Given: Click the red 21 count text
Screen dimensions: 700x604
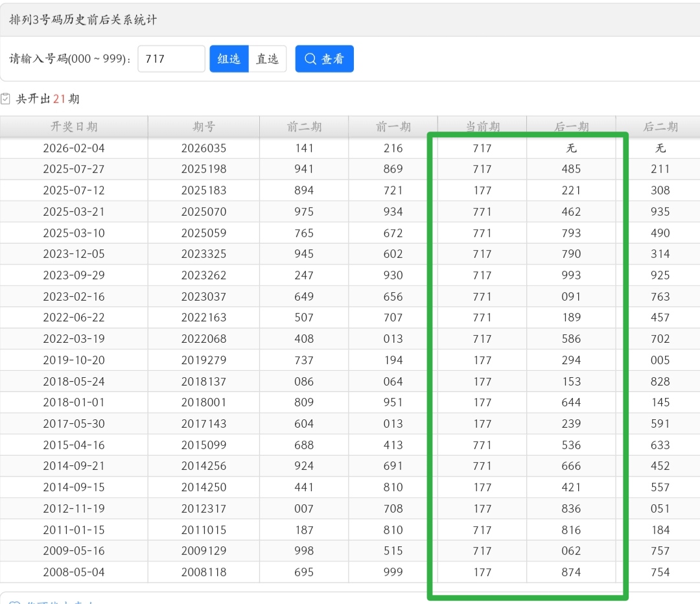Looking at the screenshot, I should pos(60,98).
